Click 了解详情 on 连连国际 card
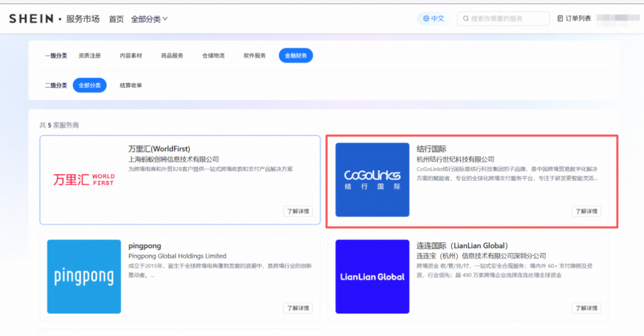The width and height of the screenshot is (644, 336). point(586,308)
